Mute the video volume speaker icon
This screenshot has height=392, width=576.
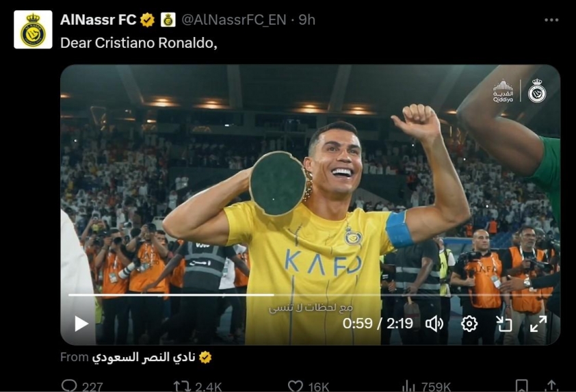pyautogui.click(x=434, y=324)
